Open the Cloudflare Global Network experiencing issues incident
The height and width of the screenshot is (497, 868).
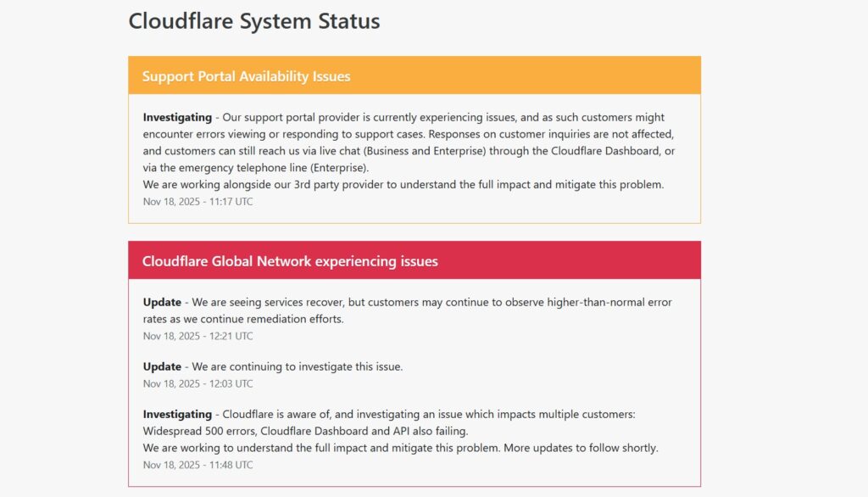click(x=290, y=261)
